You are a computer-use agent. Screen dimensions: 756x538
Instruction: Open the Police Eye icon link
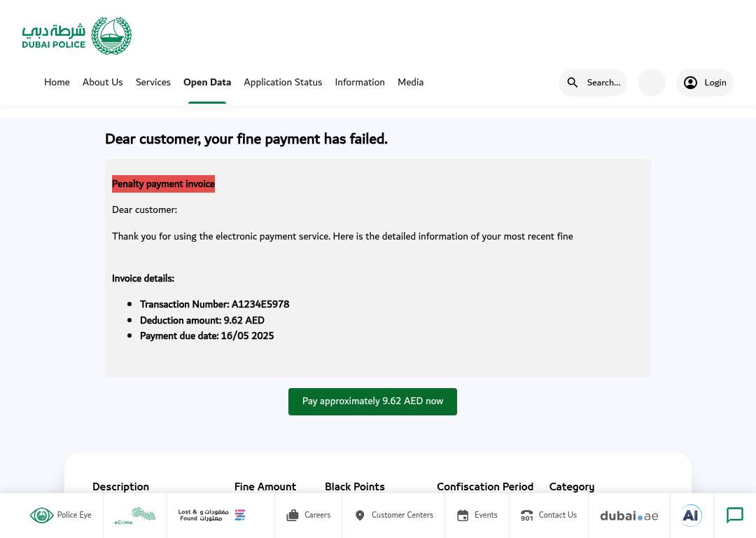(42, 516)
